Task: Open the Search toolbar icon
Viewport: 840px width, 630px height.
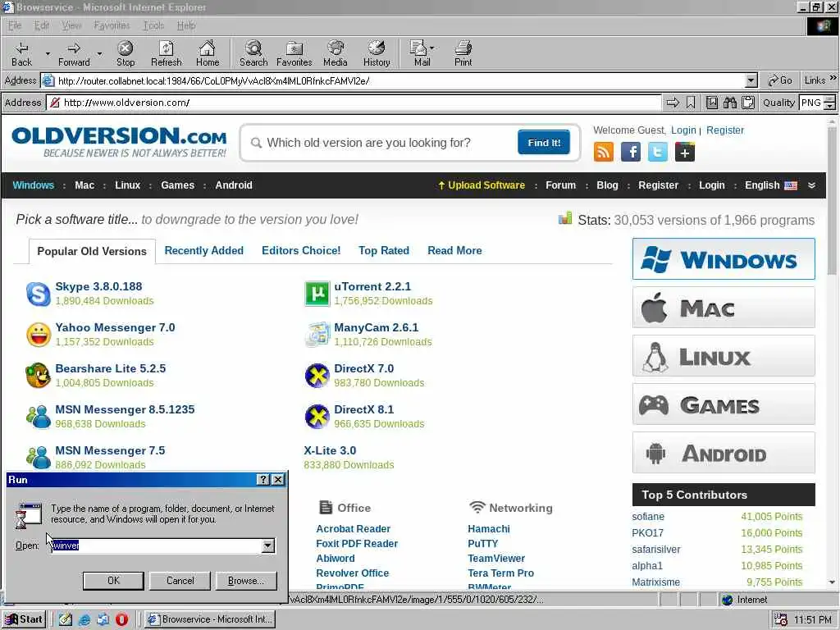Action: tap(253, 53)
